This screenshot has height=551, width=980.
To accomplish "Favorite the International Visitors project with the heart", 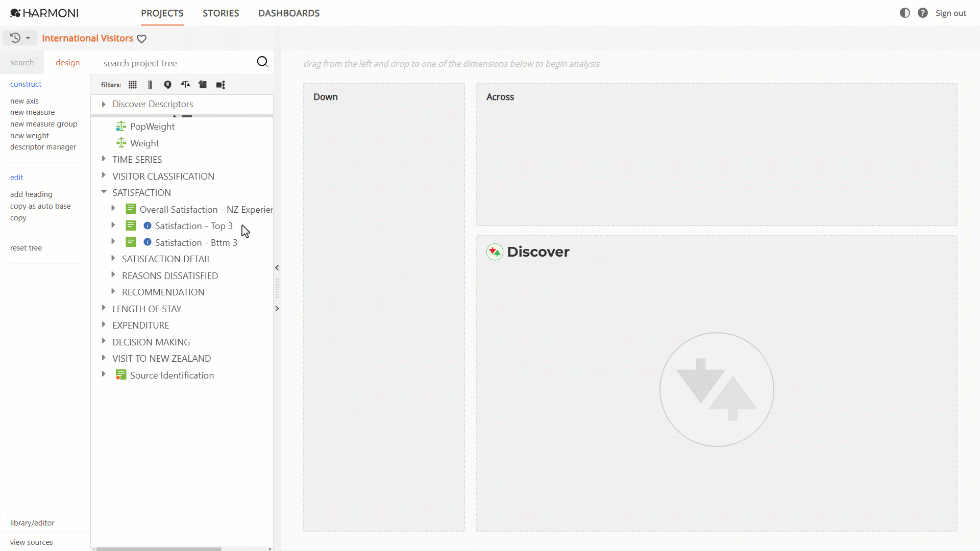I will [142, 39].
